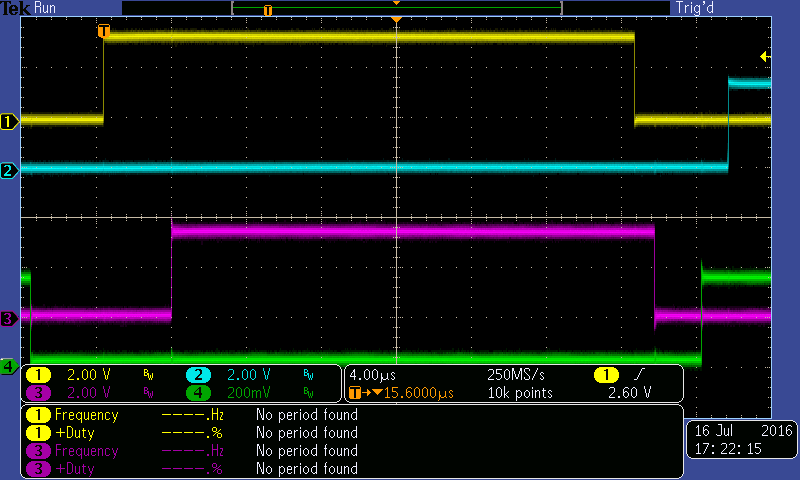Click the 10k points record length
This screenshot has width=800, height=480.
coord(520,393)
